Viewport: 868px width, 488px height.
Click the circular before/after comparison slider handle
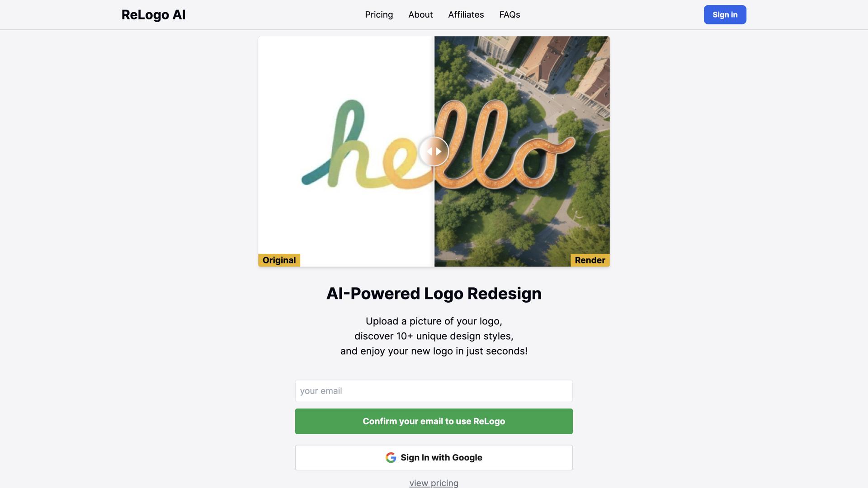434,151
